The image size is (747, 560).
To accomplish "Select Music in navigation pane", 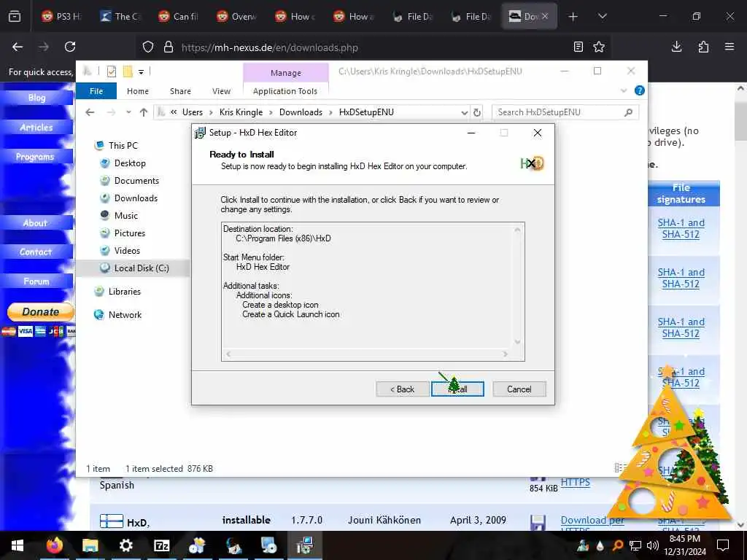I will click(x=125, y=216).
